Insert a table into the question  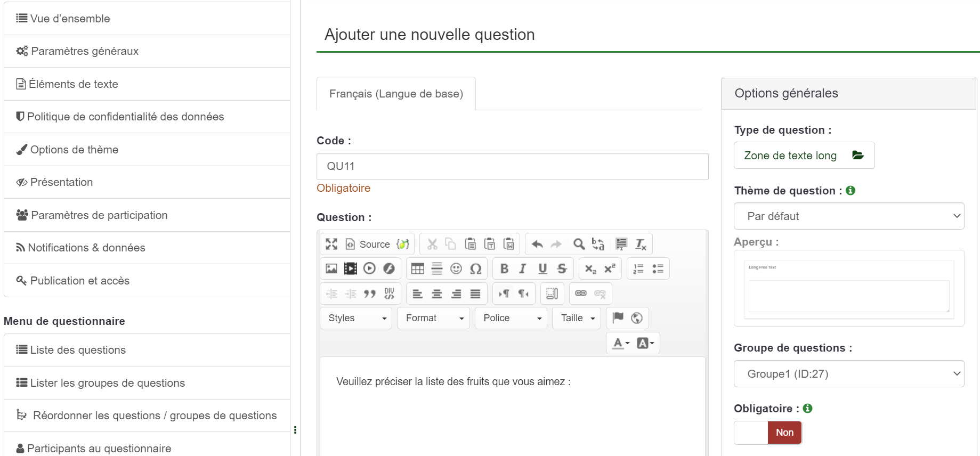click(418, 268)
